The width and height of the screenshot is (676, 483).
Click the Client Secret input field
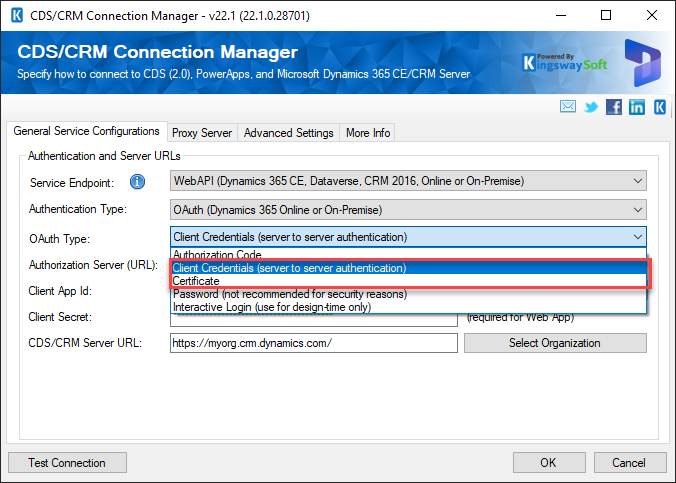tap(314, 320)
